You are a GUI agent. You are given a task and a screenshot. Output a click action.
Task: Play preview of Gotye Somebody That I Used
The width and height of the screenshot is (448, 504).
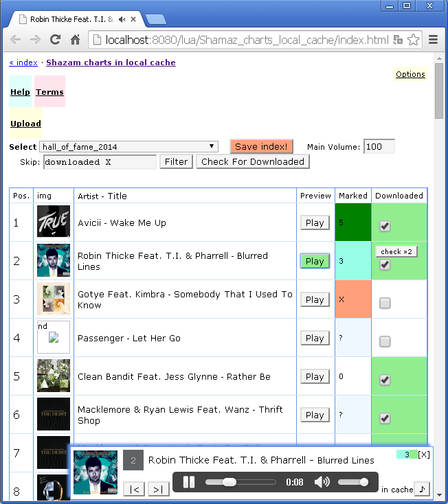tap(315, 299)
